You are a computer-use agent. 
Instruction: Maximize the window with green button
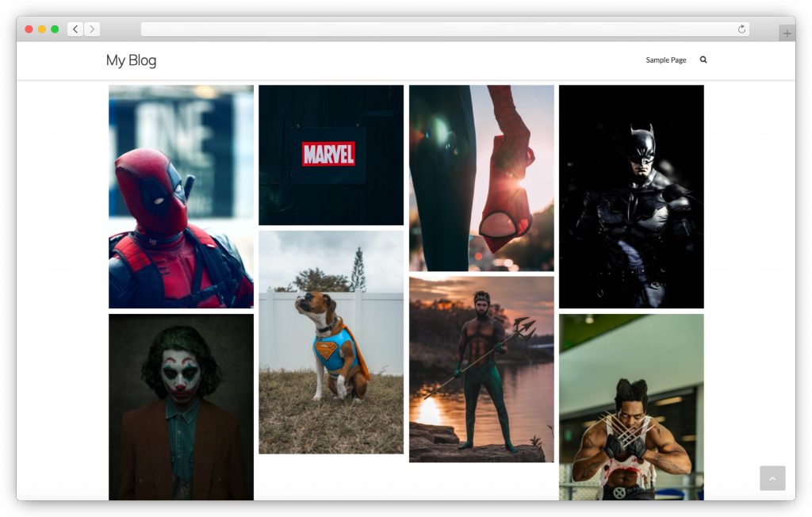pos(55,29)
